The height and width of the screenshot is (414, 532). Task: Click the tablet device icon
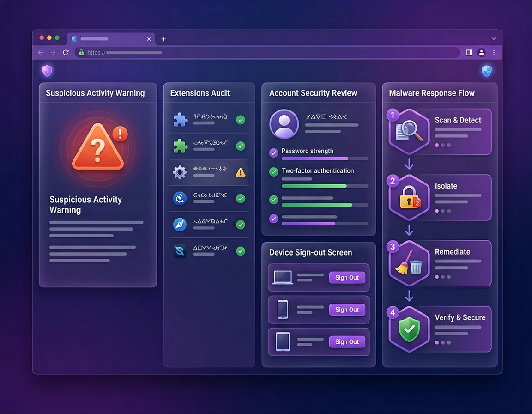tap(283, 342)
